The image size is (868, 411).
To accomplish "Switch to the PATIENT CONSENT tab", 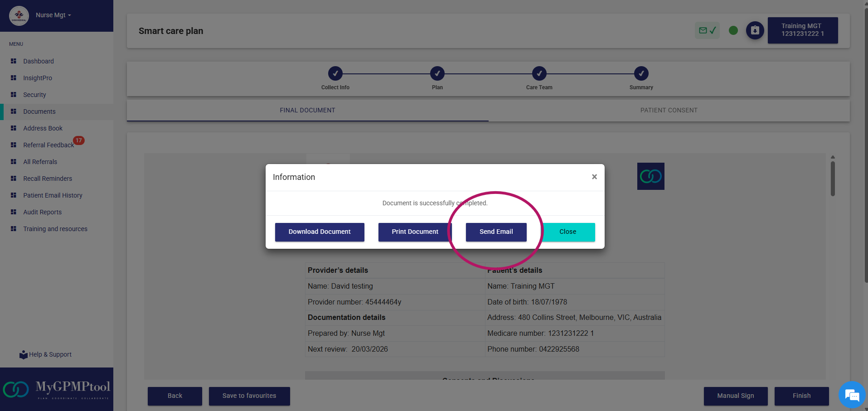I will (x=669, y=110).
